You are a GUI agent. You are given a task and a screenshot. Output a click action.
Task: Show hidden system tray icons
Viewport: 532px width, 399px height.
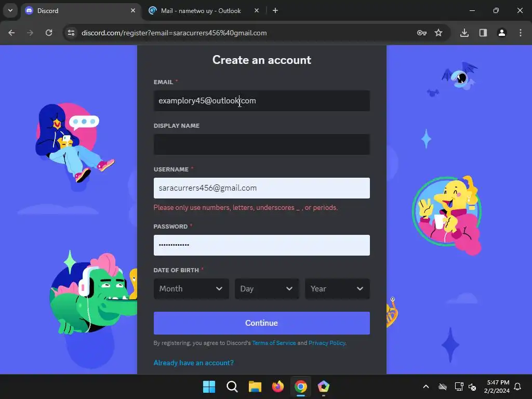pos(426,387)
